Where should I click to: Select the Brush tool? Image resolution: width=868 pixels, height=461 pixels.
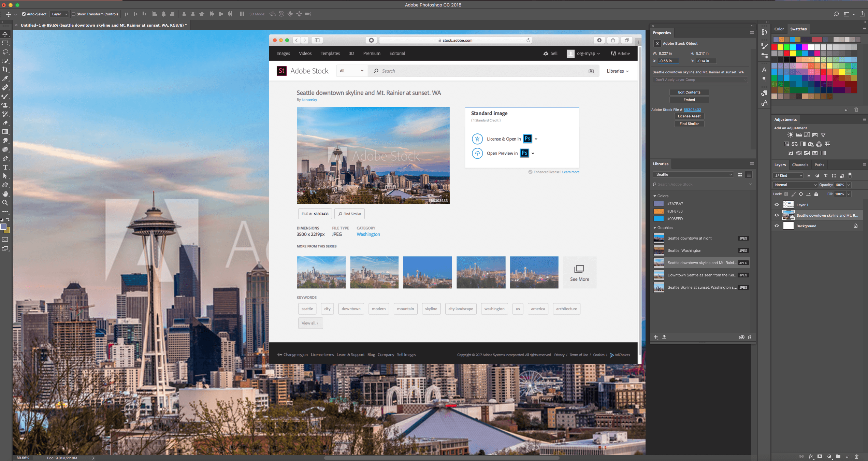pos(5,96)
